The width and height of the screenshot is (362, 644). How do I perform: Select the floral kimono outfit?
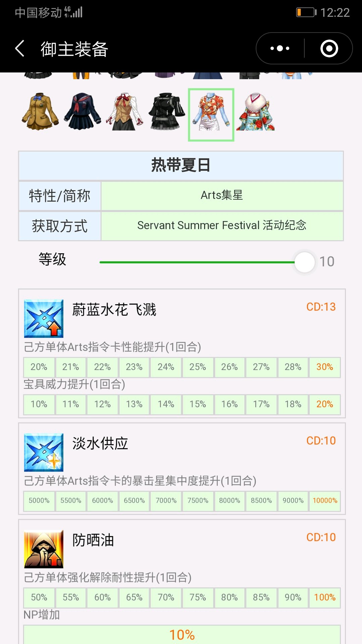(256, 112)
